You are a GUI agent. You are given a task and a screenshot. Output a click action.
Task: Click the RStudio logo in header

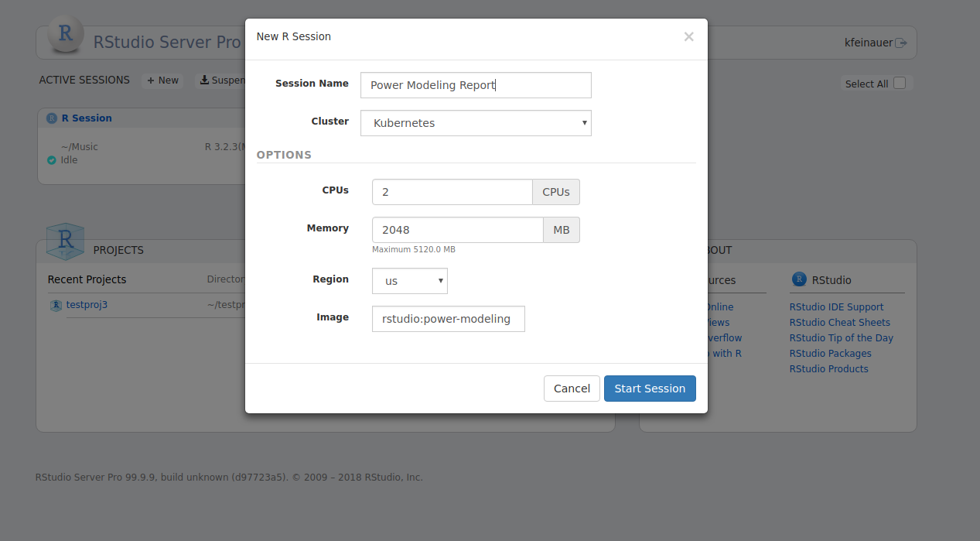click(66, 35)
